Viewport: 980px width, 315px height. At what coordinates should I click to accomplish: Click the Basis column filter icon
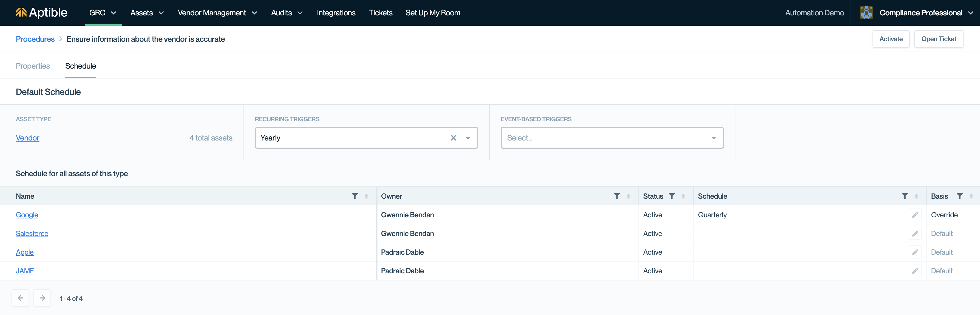tap(959, 196)
